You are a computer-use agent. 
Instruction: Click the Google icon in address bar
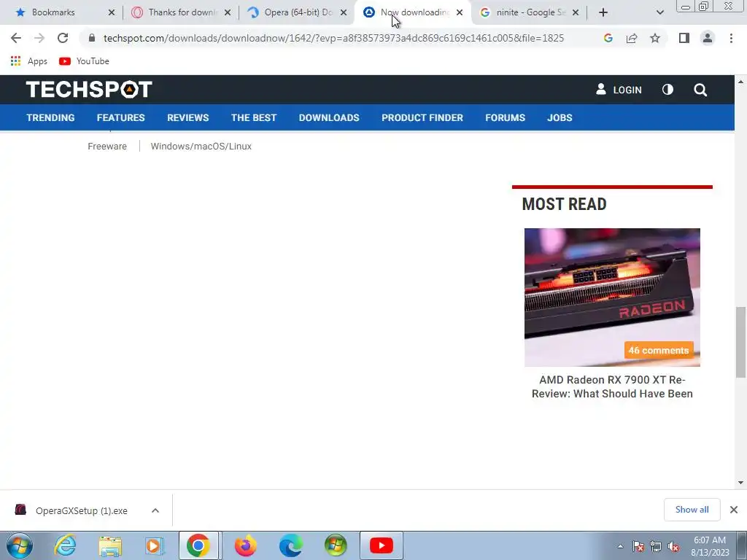(x=608, y=38)
